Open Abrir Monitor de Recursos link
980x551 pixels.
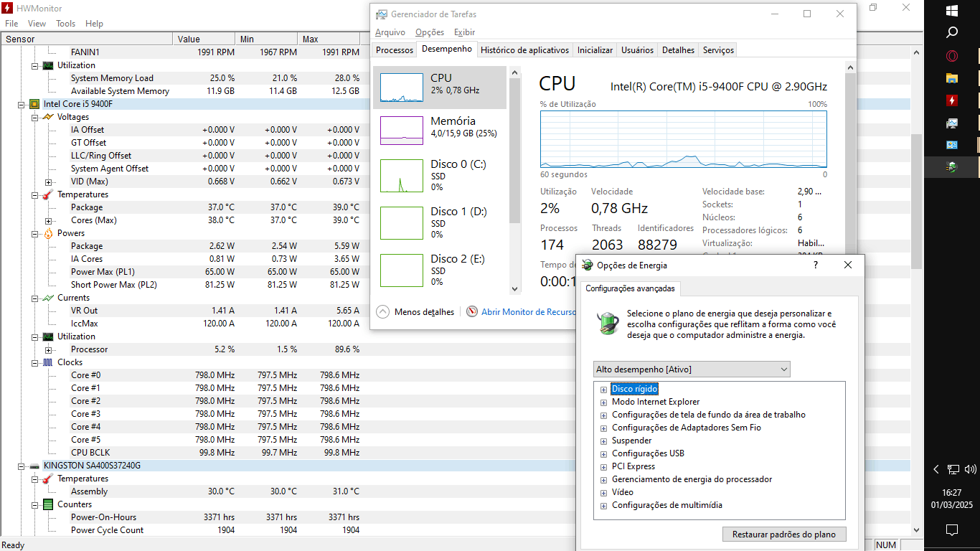[x=529, y=312]
